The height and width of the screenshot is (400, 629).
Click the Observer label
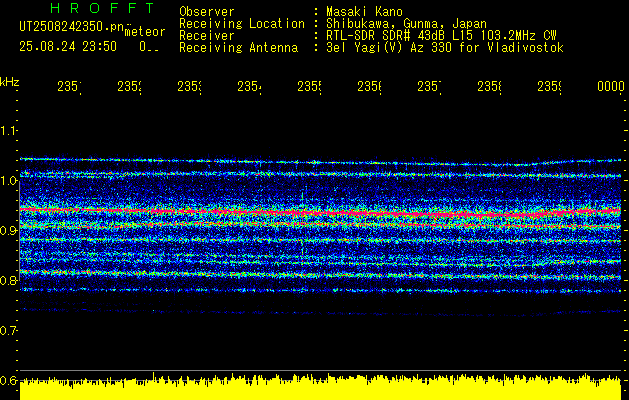(x=207, y=11)
